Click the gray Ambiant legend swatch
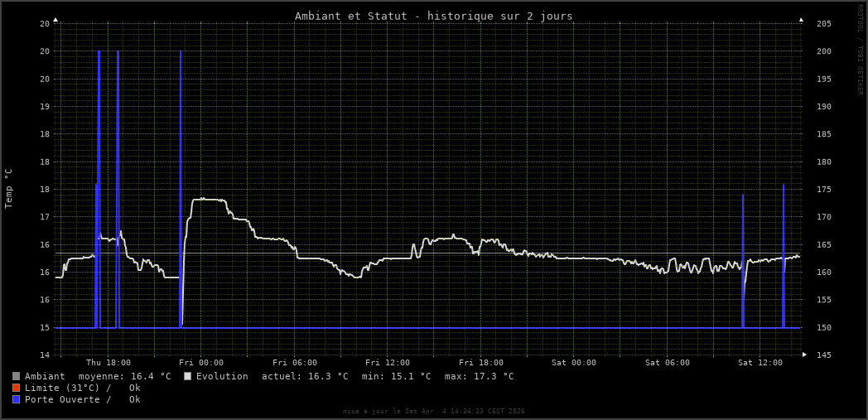Image resolution: width=868 pixels, height=420 pixels. coord(16,376)
